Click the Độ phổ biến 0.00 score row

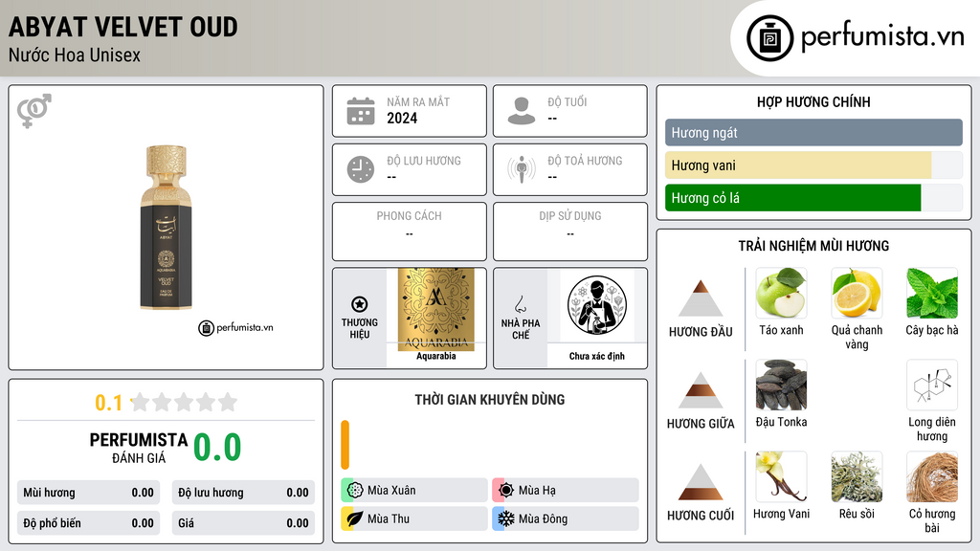pos(89,523)
